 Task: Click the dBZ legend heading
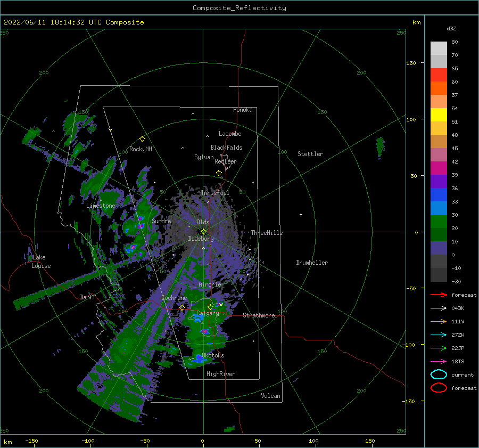(451, 28)
